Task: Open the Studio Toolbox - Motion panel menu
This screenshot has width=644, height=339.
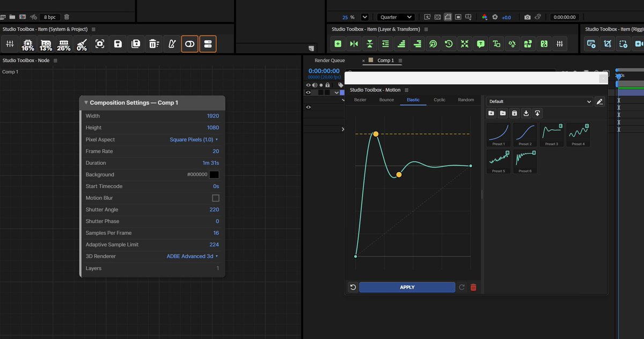Action: (x=406, y=90)
